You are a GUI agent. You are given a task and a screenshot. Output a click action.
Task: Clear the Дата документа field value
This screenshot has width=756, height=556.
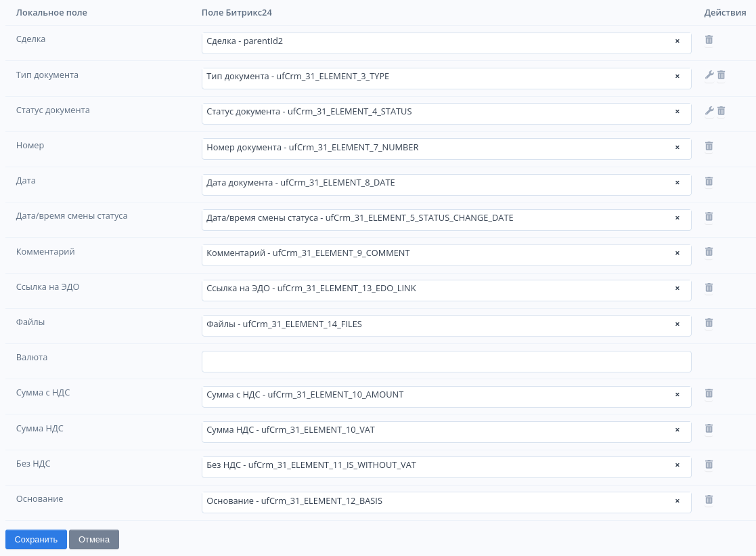(677, 183)
